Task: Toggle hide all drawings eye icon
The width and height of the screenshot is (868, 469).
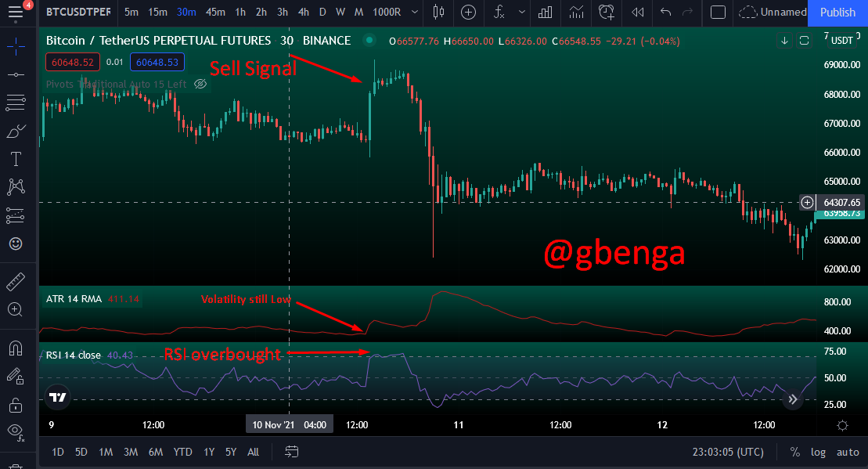Action: tap(16, 432)
